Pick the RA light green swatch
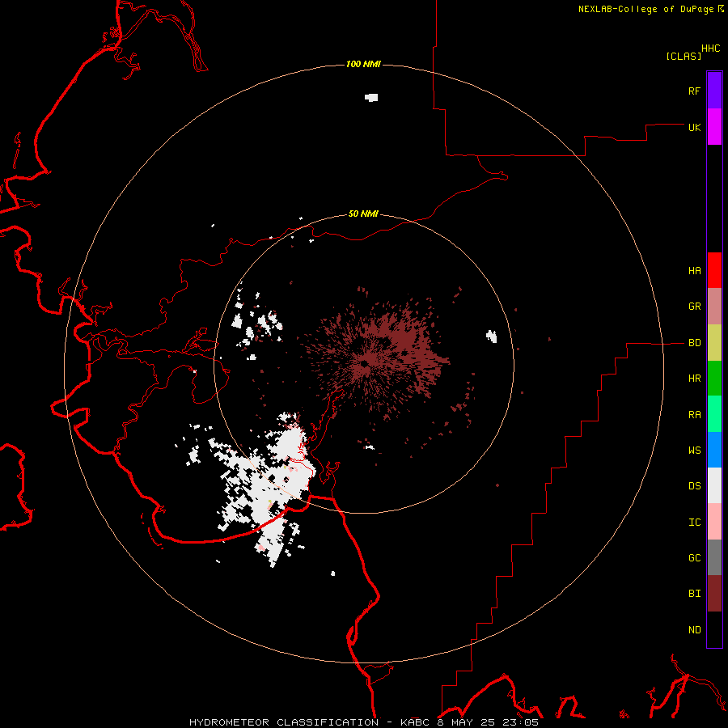728x728 pixels. (x=714, y=414)
